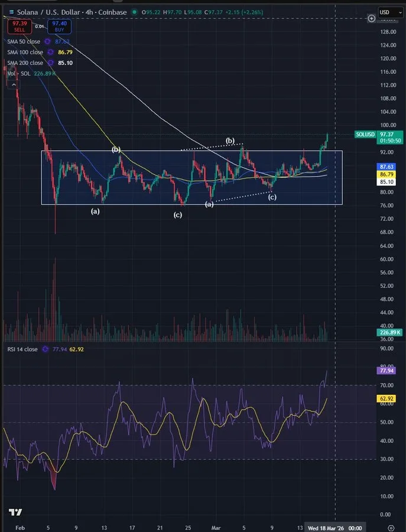The height and width of the screenshot is (532, 406).
Task: Open chart axis settings hexagon icon
Action: [391, 528]
